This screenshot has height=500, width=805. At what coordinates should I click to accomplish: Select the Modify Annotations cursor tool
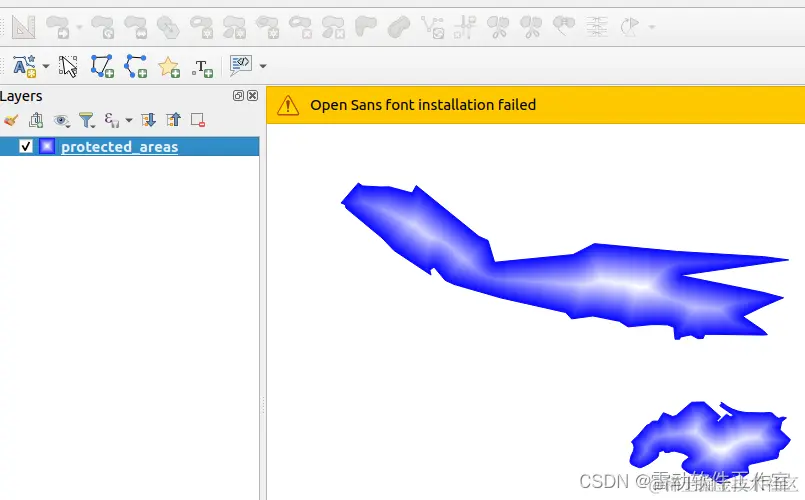[68, 66]
